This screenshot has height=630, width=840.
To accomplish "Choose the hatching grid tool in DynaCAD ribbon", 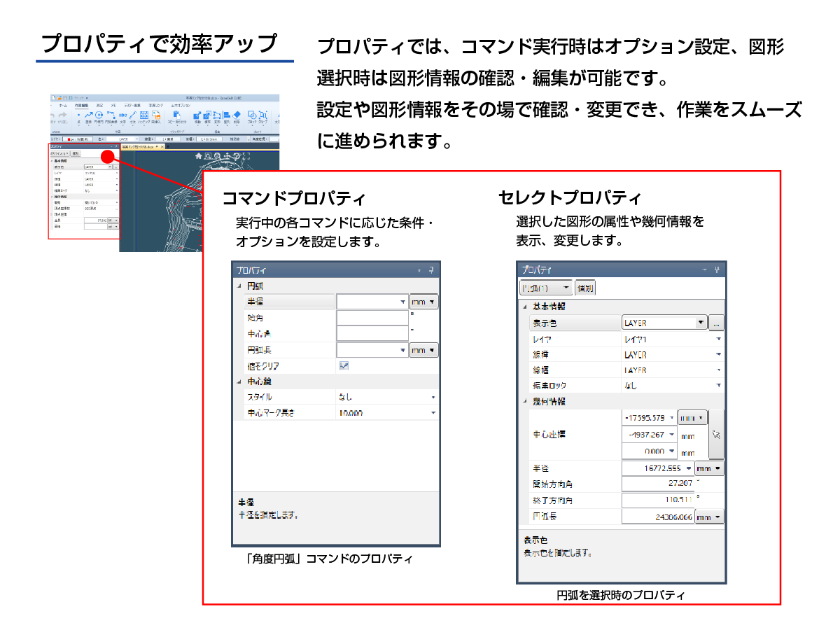I will point(143,115).
